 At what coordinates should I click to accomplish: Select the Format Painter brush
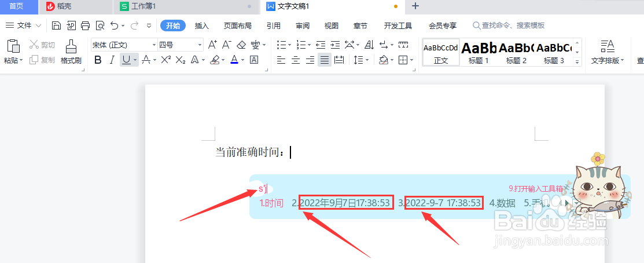coord(71,46)
